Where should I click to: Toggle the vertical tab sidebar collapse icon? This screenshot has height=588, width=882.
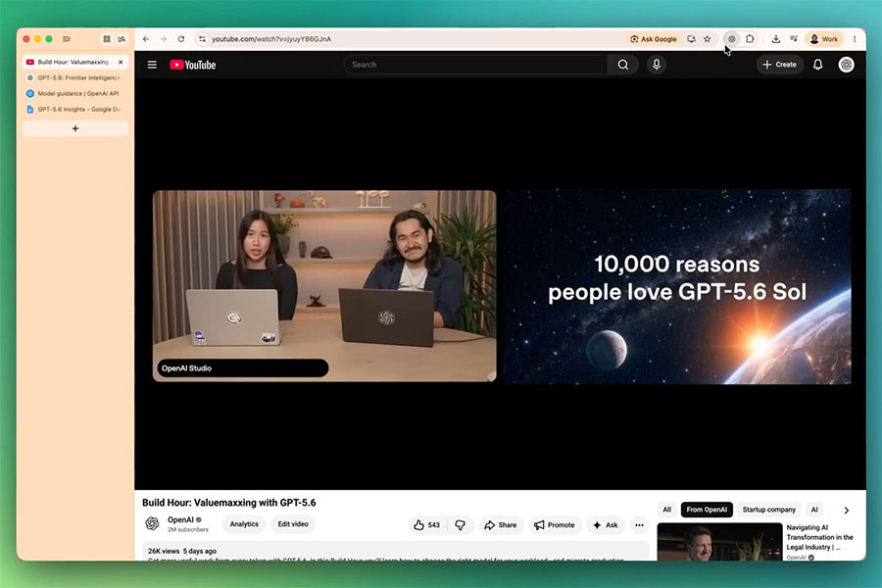[x=67, y=39]
